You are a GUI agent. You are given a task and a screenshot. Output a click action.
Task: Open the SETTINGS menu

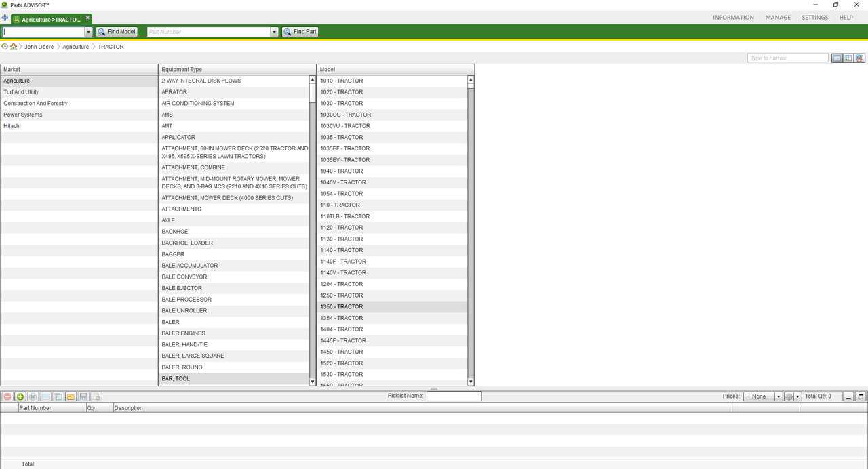click(814, 18)
